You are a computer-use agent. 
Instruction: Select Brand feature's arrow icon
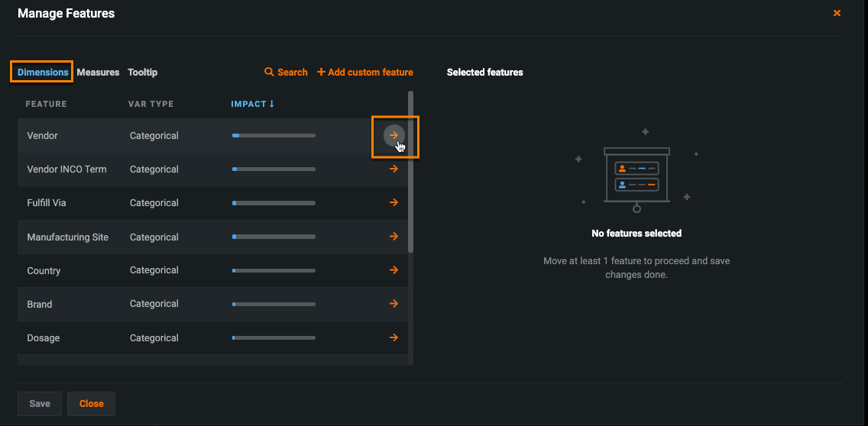click(x=394, y=304)
